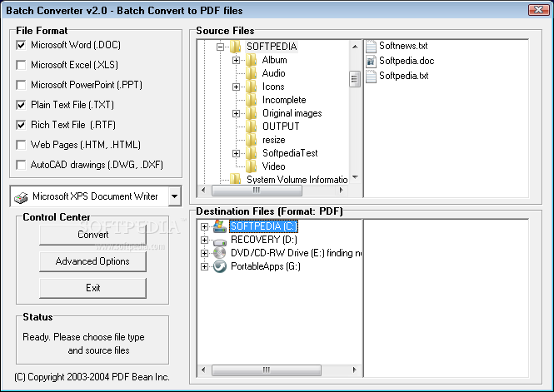This screenshot has height=392, width=554.
Task: Uncheck Rich Text File (.RTF)
Action: (x=21, y=125)
